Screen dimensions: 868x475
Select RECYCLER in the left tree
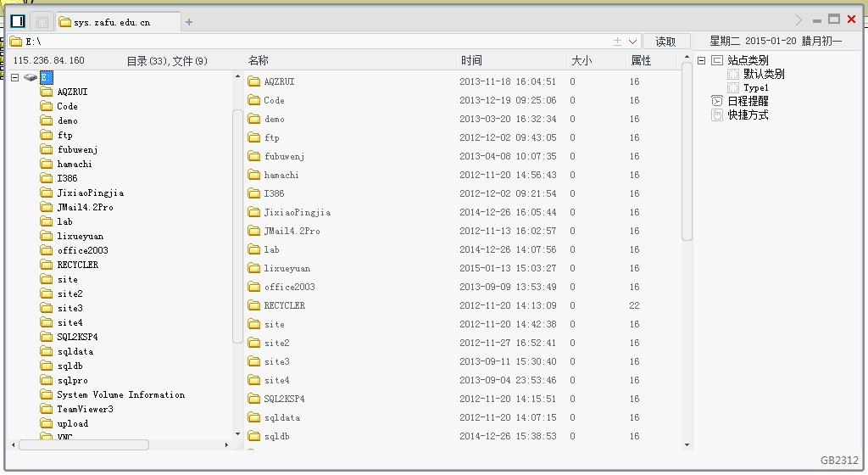click(x=78, y=265)
